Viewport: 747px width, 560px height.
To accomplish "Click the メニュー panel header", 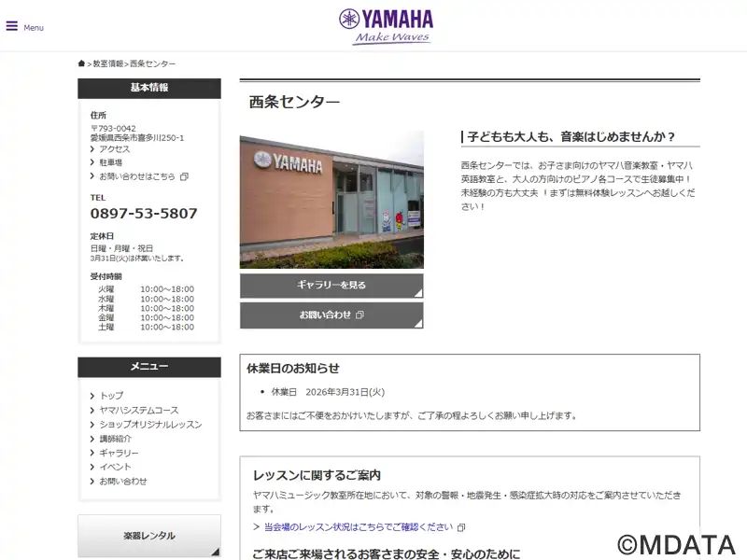I will [x=149, y=367].
